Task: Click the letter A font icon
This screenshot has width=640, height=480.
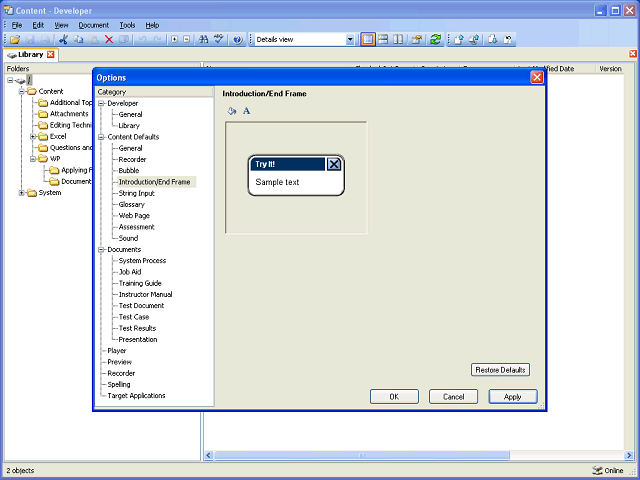Action: pos(247,111)
